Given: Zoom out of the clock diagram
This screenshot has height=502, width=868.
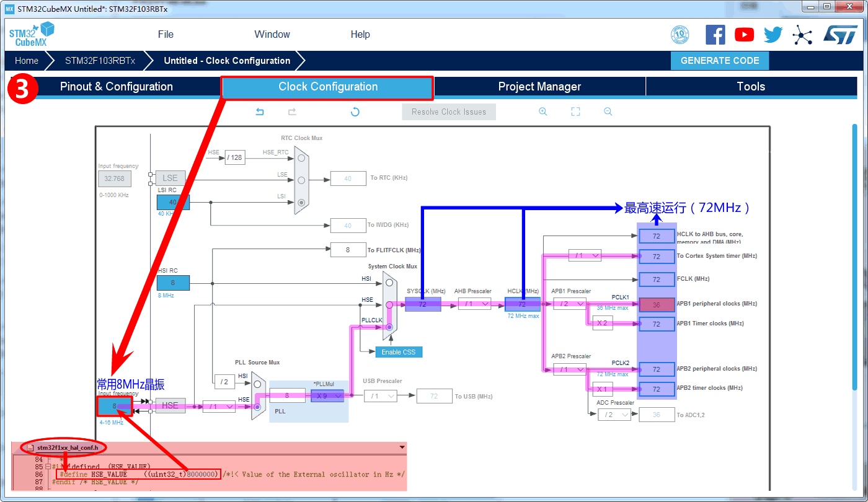Looking at the screenshot, I should [608, 112].
